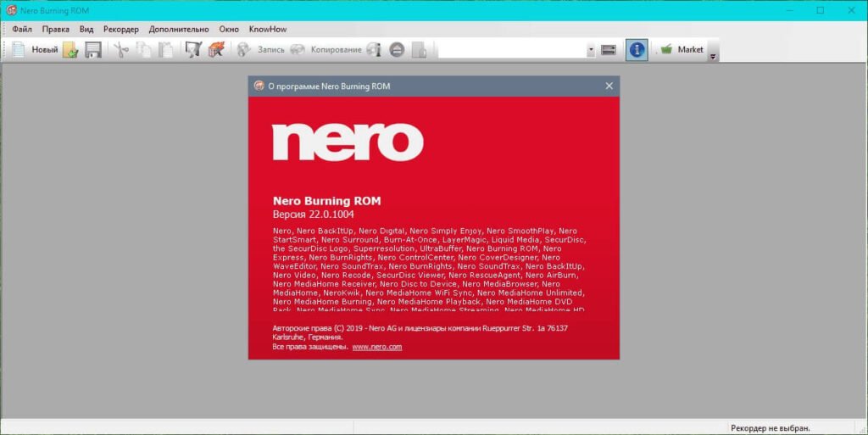868x435 pixels.
Task: Click the recorder selection combo box field
Action: (513, 50)
